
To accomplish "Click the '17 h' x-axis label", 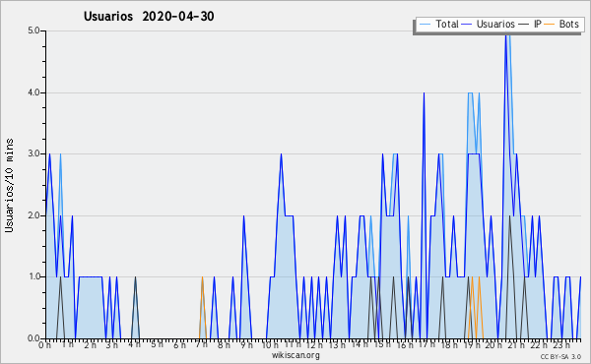I will 427,344.
